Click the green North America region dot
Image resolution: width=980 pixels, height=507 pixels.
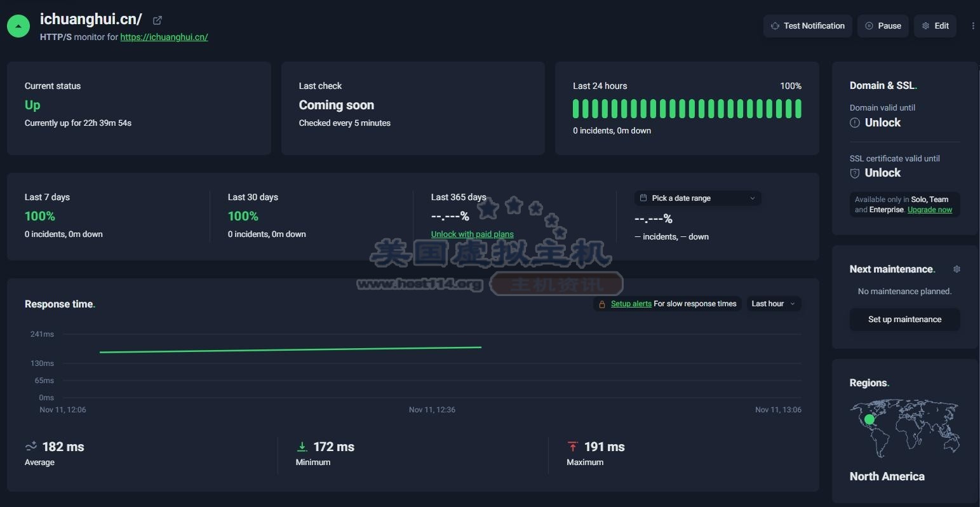[869, 419]
